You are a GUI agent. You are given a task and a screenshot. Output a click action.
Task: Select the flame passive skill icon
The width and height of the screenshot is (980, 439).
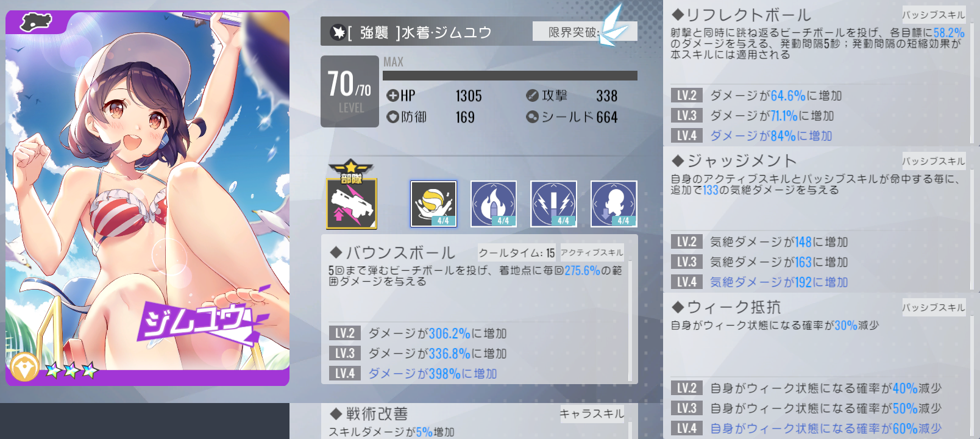click(494, 204)
